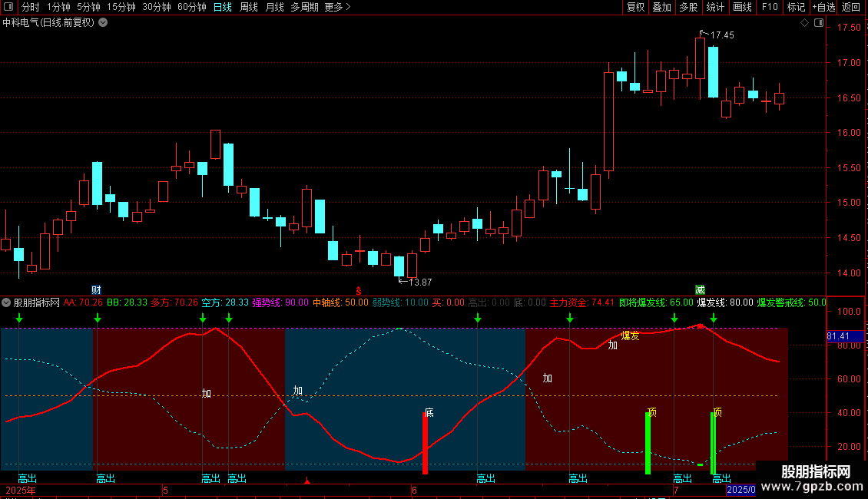Open the 多股 multi-stock view
Image resolution: width=868 pixels, height=499 pixels.
pyautogui.click(x=689, y=7)
